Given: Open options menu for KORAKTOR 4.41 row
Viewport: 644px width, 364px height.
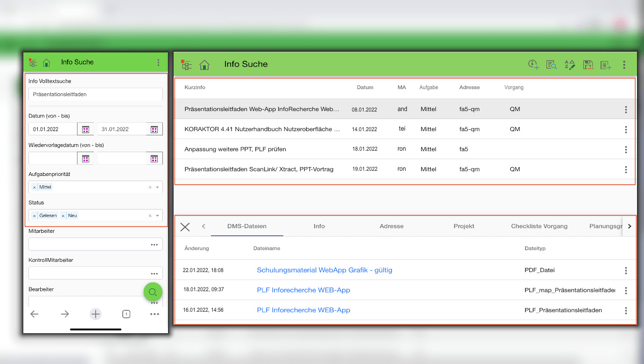Looking at the screenshot, I should tap(626, 130).
